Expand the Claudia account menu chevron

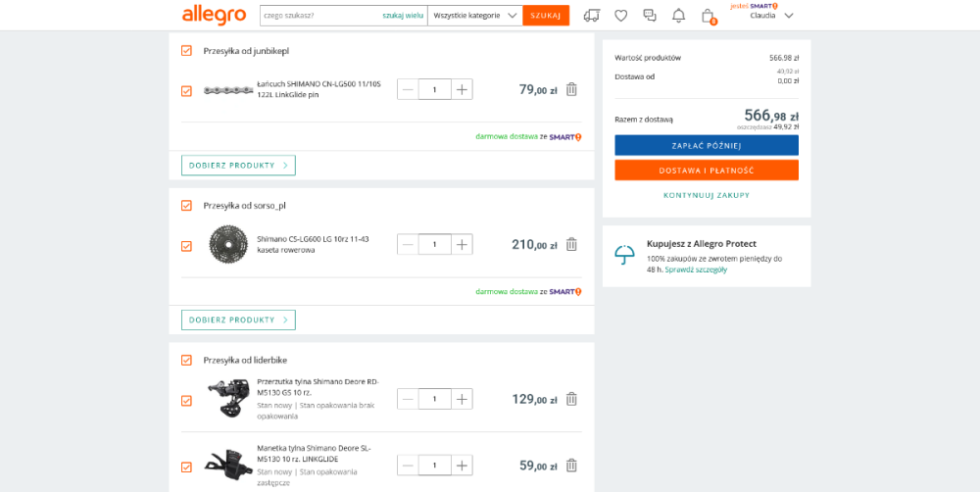[x=789, y=17]
